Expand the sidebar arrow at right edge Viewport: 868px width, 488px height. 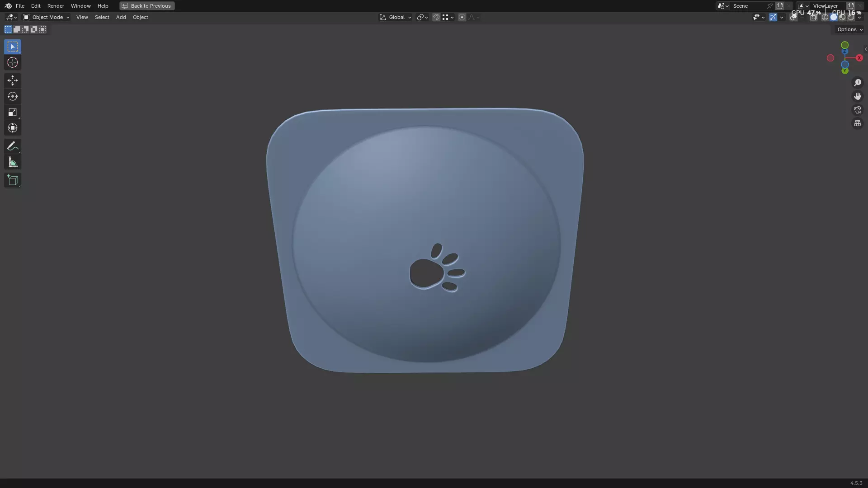point(865,49)
